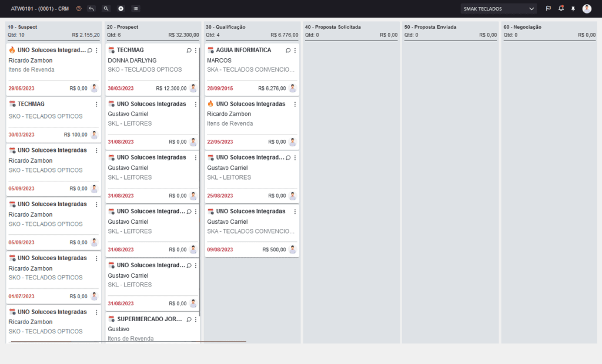Click SKO - TECLADOS OPTICOS under DONNA DARLYNG

[x=145, y=70]
